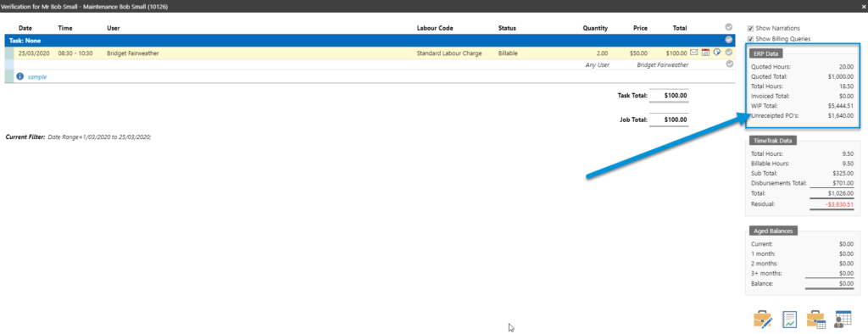This screenshot has width=868, height=334.
Task: Toggle the Show Narrations checkbox
Action: coord(750,28)
